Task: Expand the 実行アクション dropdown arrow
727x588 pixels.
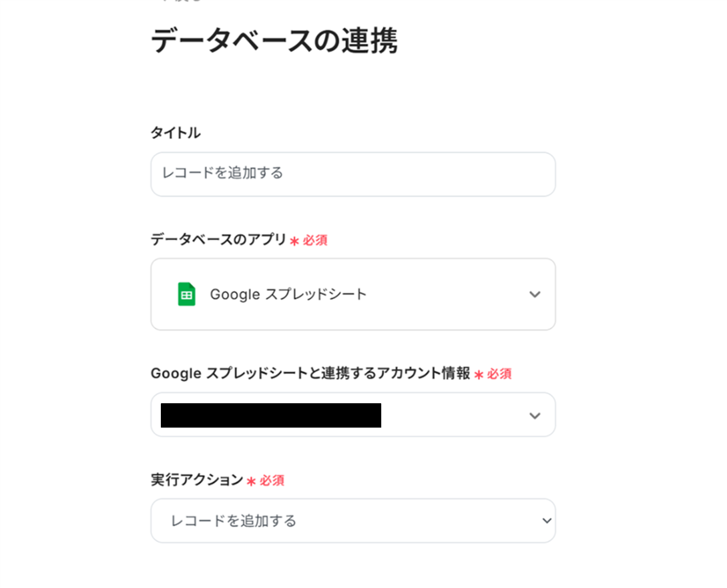Action: pyautogui.click(x=547, y=521)
